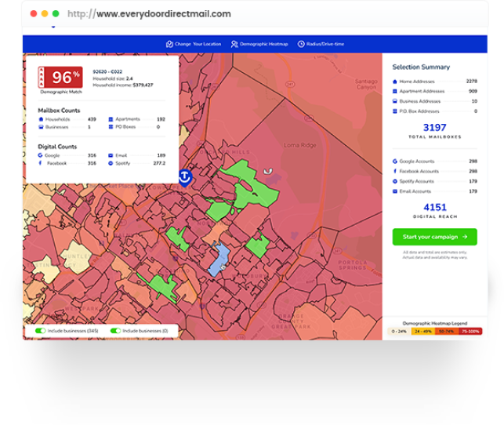
Task: Click Google Accounts icon in Selection Summary
Action: (x=395, y=162)
